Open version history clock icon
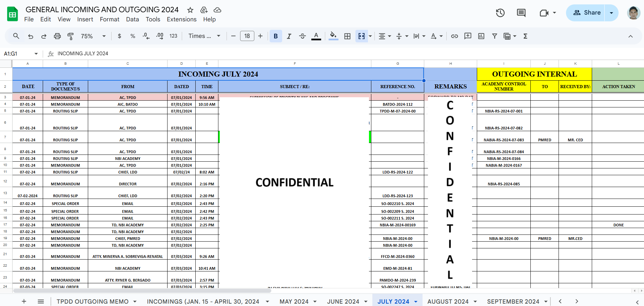Screen dimensions: 644x306 pos(500,13)
